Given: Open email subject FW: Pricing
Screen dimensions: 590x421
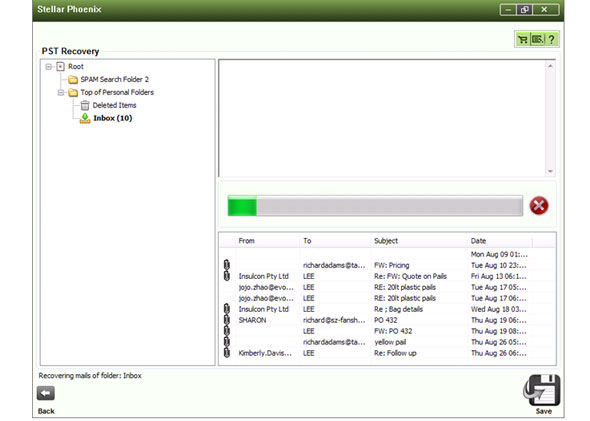Looking at the screenshot, I should click(391, 265).
